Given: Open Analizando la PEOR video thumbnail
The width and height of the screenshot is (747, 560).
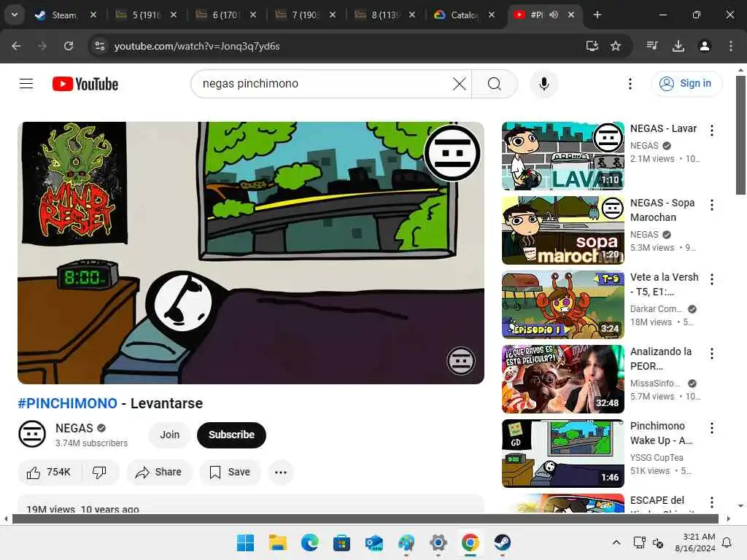Looking at the screenshot, I should [562, 379].
